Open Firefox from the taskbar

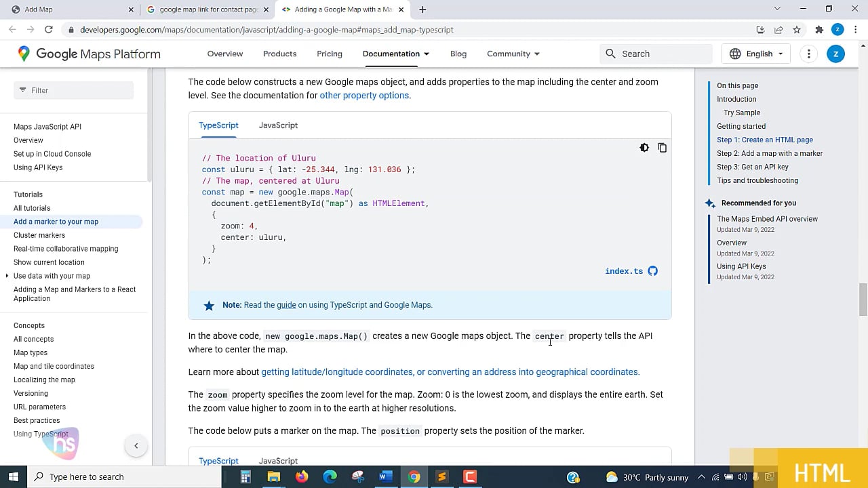(x=302, y=477)
